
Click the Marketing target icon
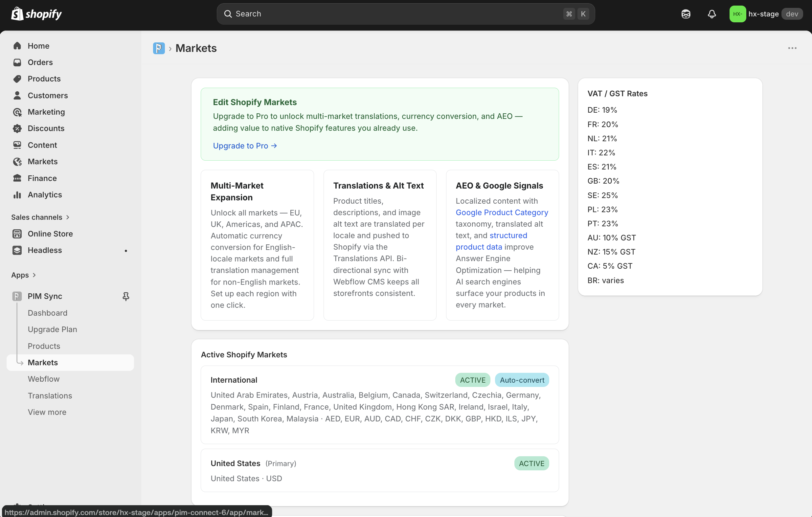click(17, 112)
